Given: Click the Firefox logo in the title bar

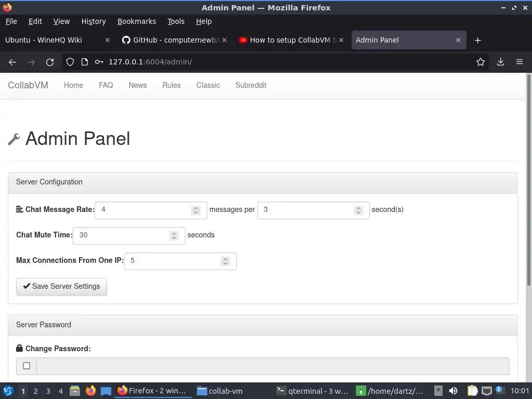Looking at the screenshot, I should [7, 7].
